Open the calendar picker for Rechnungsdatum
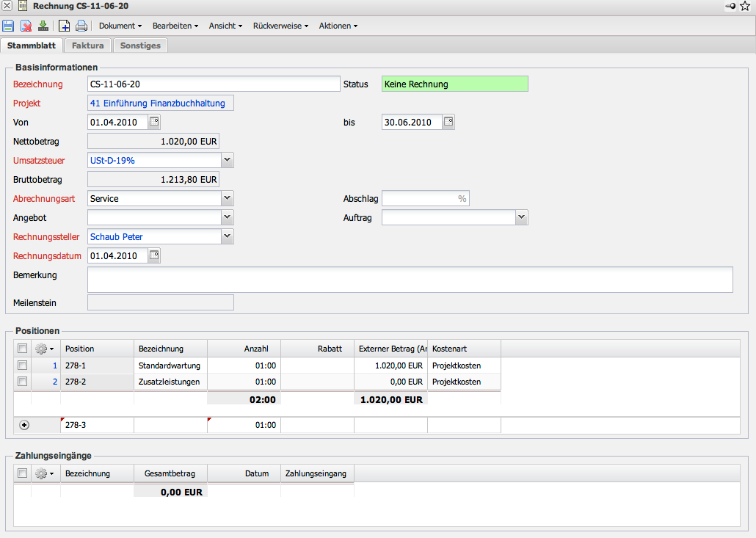Image resolution: width=756 pixels, height=538 pixels. tap(154, 255)
